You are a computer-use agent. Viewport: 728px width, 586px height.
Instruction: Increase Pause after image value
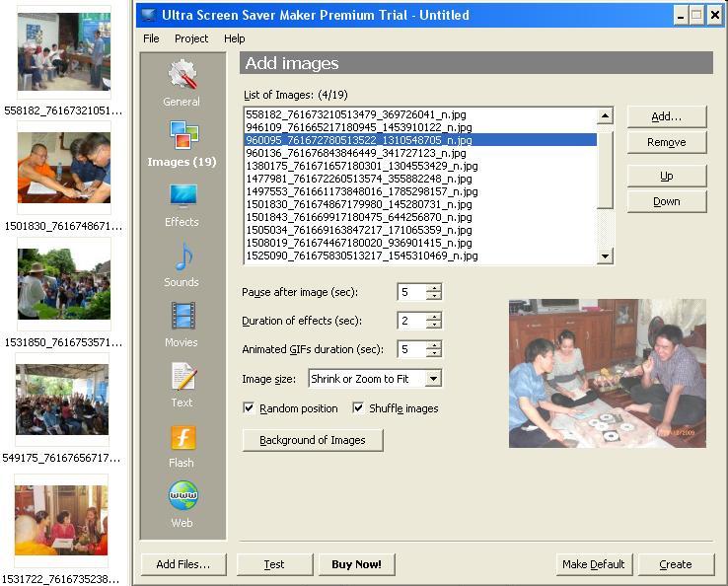pos(434,288)
